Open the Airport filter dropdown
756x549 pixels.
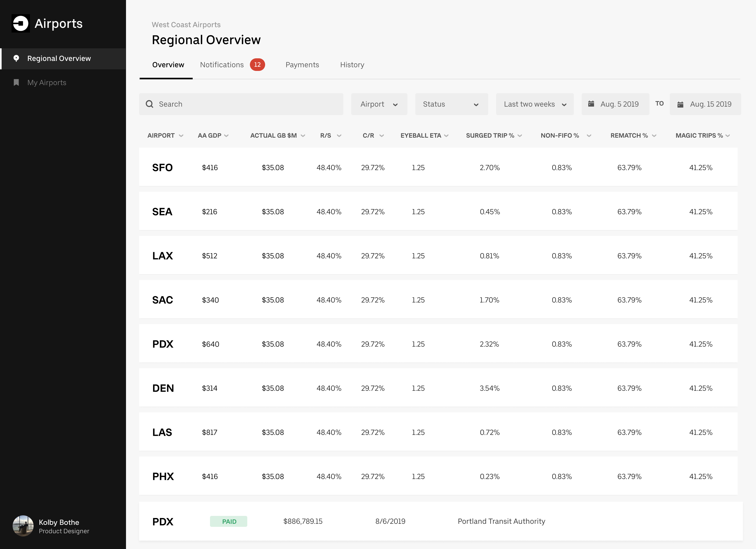coord(379,104)
